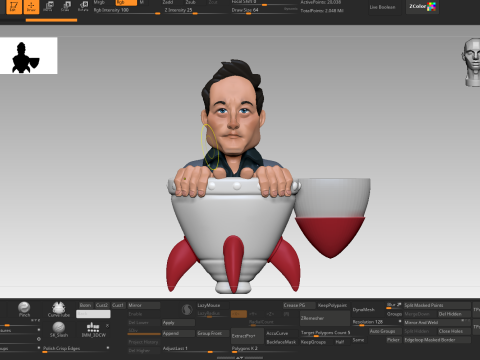Click the Create PG button
The width and height of the screenshot is (480, 360).
[x=299, y=305]
